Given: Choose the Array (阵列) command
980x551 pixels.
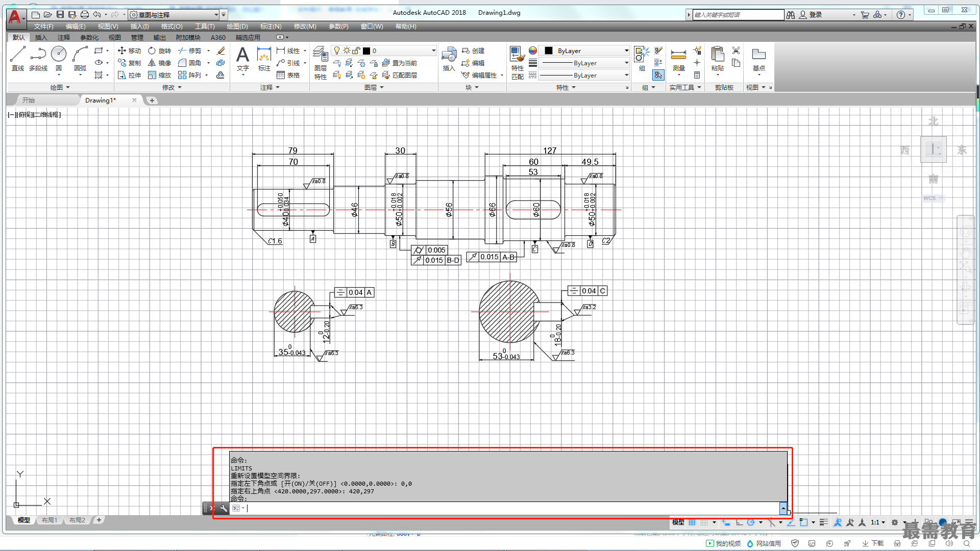Looking at the screenshot, I should pyautogui.click(x=189, y=75).
